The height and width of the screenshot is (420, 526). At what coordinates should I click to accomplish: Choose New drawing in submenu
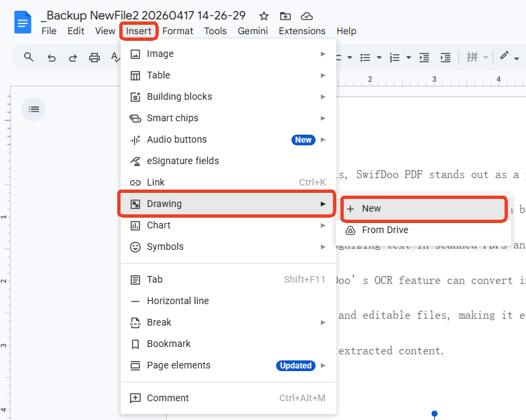pos(423,208)
